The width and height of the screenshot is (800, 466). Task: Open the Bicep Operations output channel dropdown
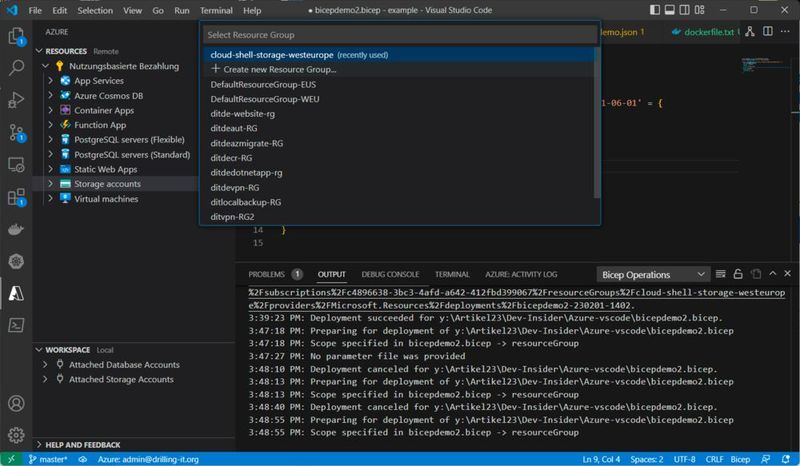click(x=653, y=275)
